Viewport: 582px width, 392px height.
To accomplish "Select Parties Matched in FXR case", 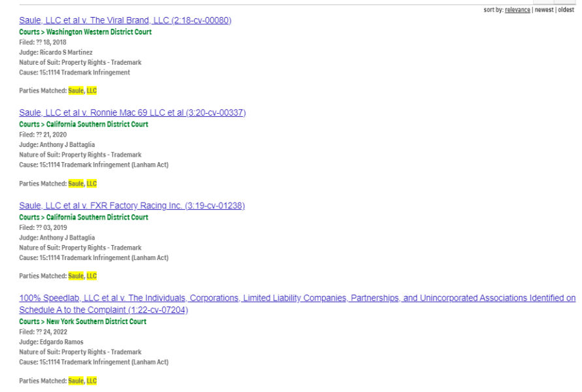I will 58,276.
